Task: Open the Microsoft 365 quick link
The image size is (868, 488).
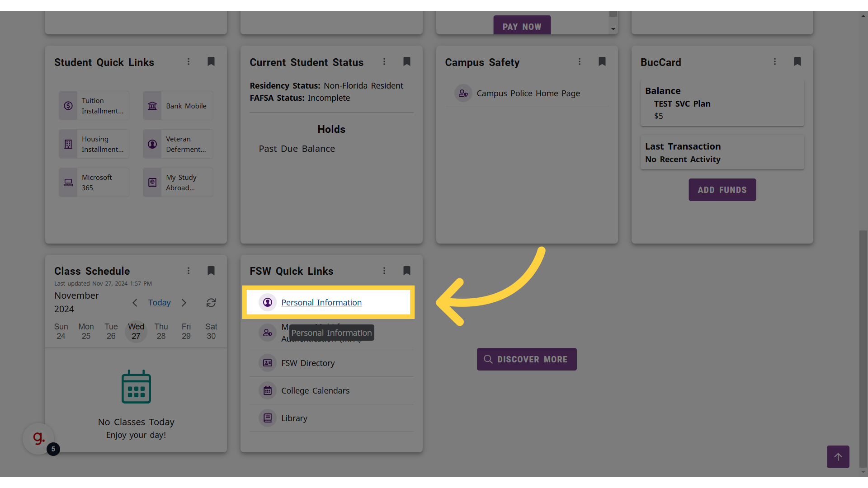Action: click(94, 183)
